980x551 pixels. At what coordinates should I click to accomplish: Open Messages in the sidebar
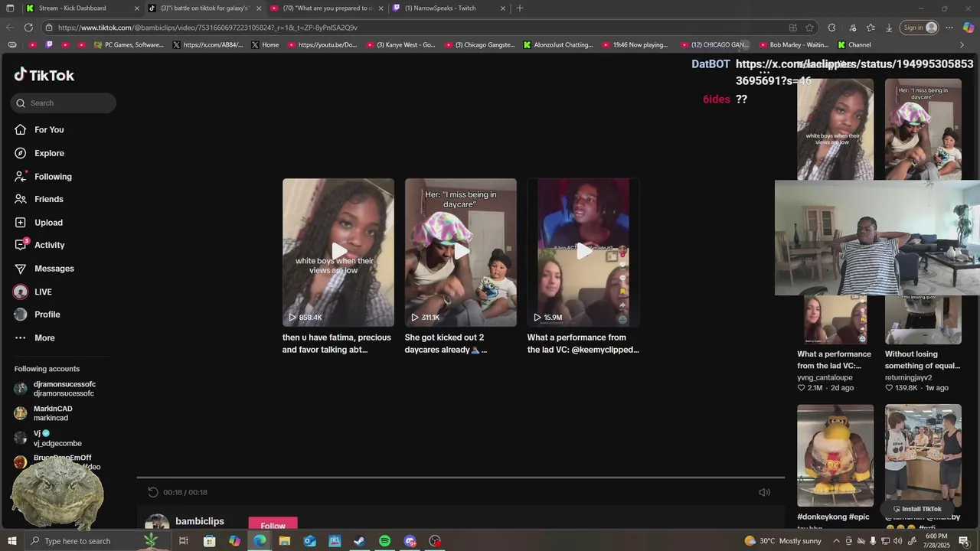(x=54, y=269)
